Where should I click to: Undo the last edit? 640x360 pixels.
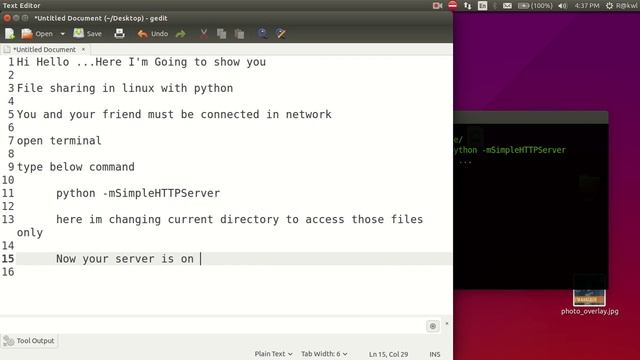(153, 34)
